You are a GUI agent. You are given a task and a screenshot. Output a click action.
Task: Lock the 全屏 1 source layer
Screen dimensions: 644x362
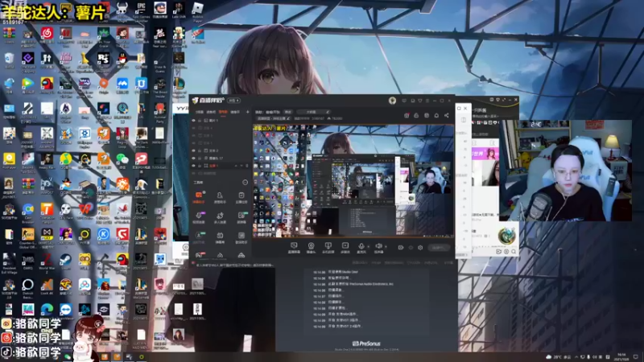[200, 166]
